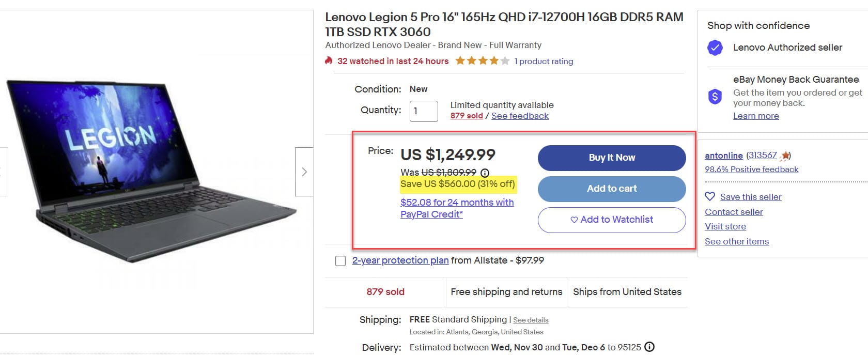
Task: Click the star rating for the product
Action: [x=482, y=61]
